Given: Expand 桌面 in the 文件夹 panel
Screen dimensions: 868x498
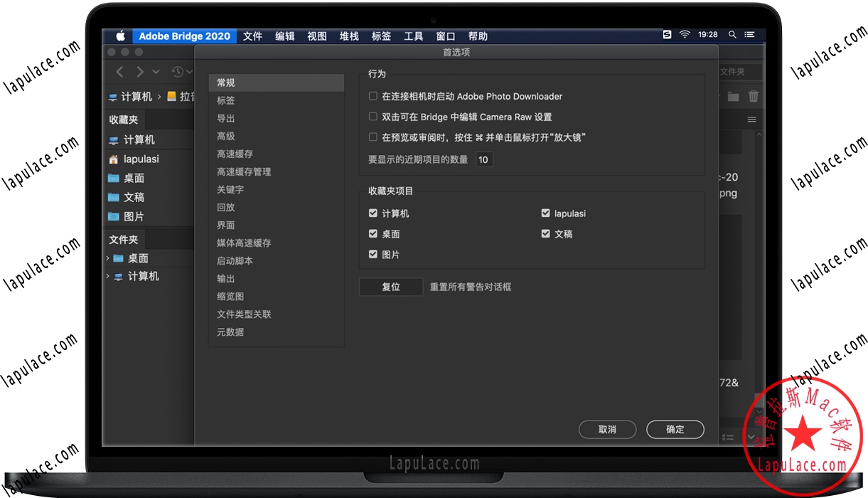Looking at the screenshot, I should coord(109,259).
